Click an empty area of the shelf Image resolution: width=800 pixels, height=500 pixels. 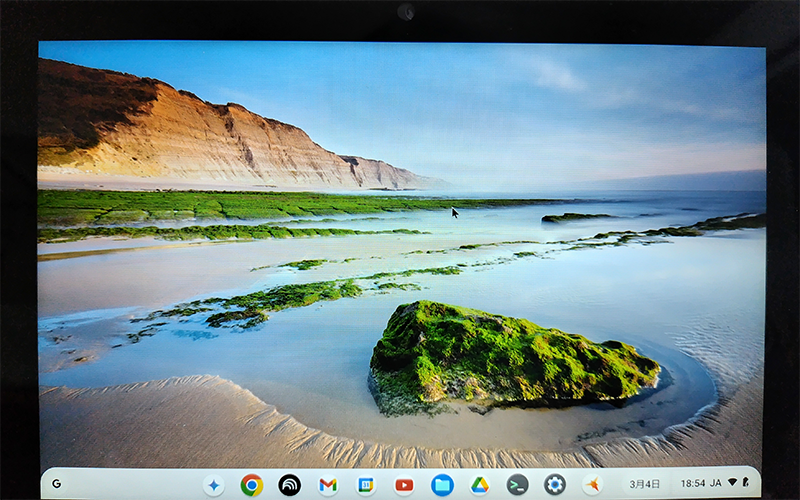coord(130,484)
